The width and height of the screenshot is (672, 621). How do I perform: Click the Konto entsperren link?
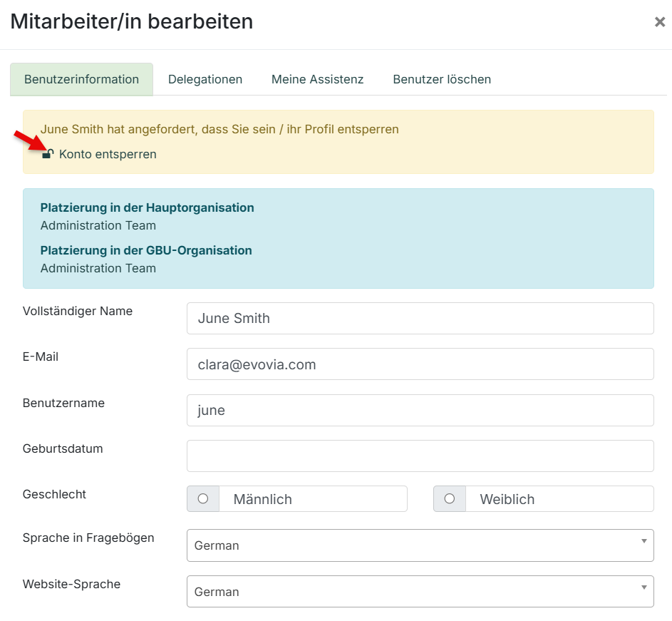[x=108, y=155]
